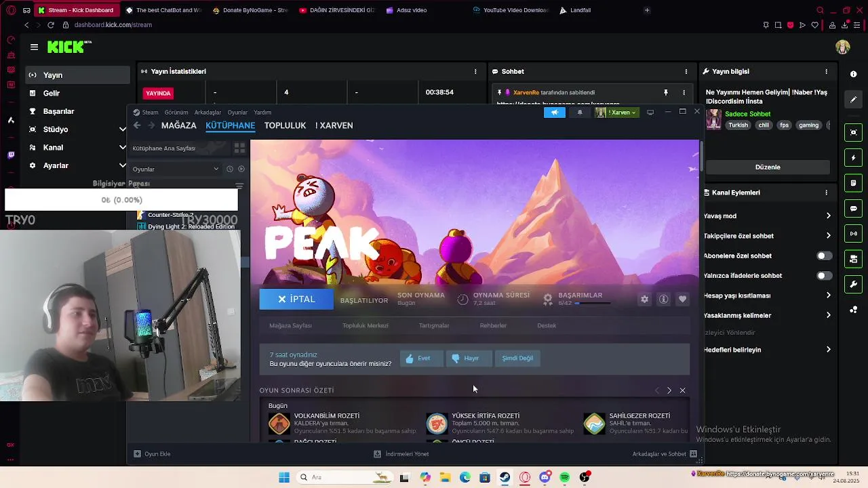This screenshot has height=488, width=868.
Task: Open Kanal Eylemleri panel options menu
Action: (x=826, y=192)
